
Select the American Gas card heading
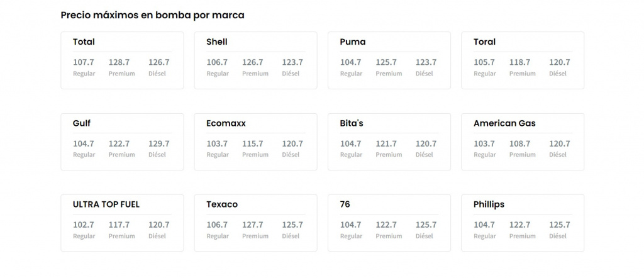504,123
